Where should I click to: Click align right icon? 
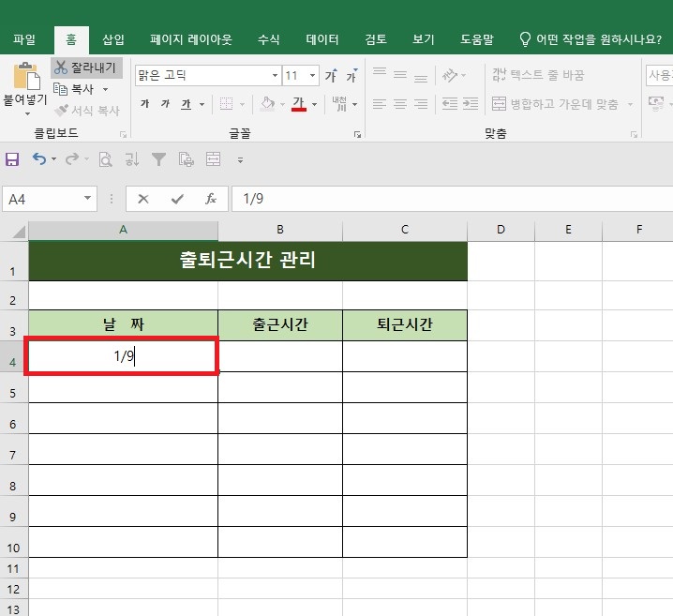pyautogui.click(x=421, y=103)
